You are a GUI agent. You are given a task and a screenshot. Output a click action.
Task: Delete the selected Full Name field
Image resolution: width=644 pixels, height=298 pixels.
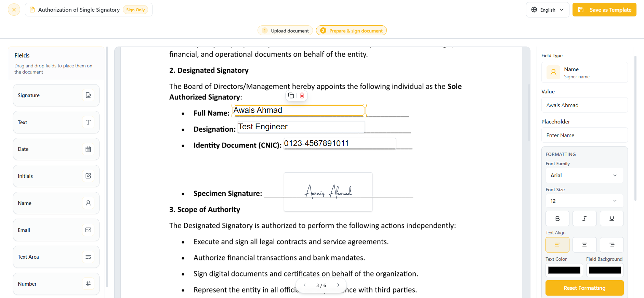point(302,96)
